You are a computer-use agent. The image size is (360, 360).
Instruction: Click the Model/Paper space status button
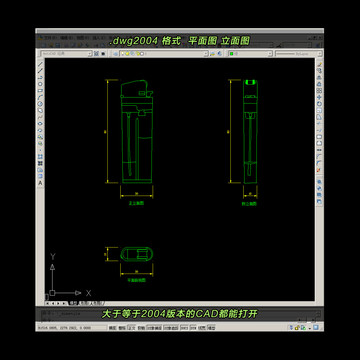pyautogui.click(x=211, y=328)
